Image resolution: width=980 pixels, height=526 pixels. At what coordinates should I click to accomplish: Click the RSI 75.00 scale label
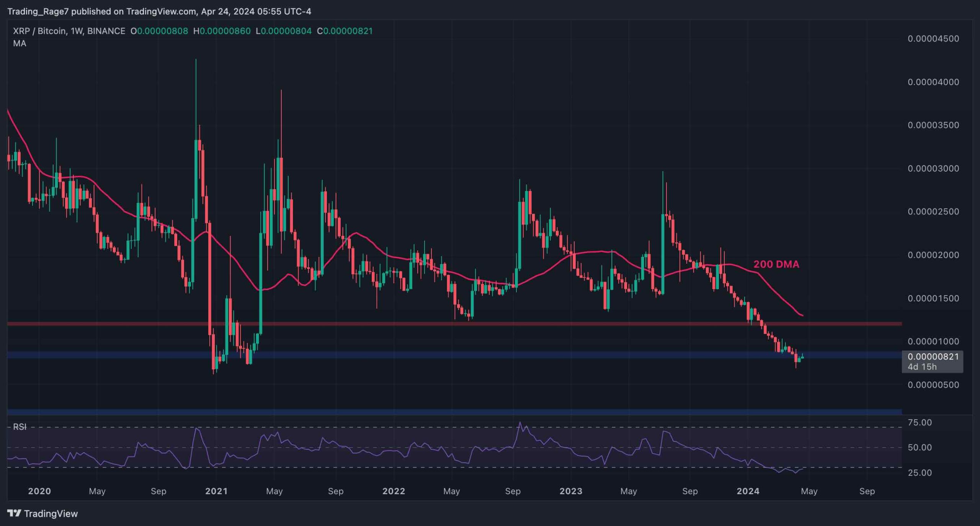click(920, 423)
